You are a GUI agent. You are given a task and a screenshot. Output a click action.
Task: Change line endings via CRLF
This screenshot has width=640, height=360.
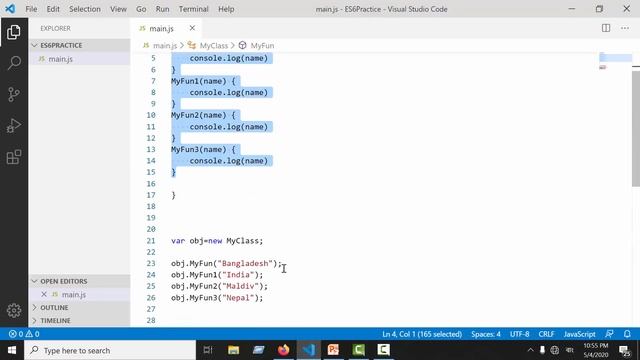[546, 334]
